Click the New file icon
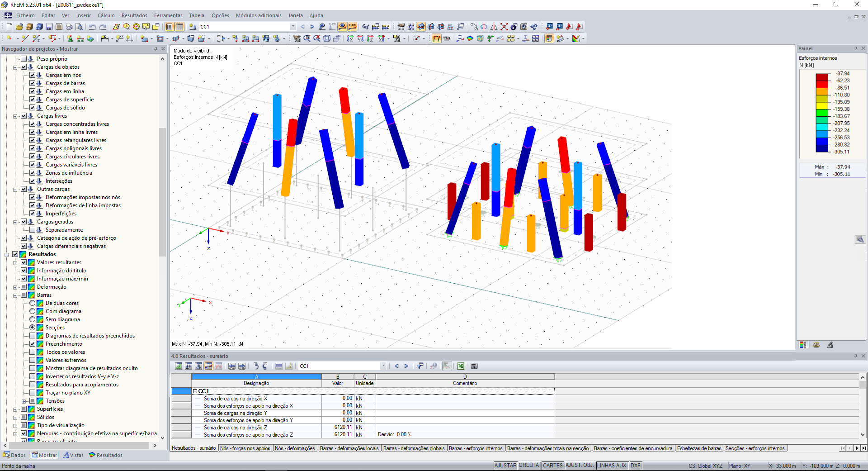 pyautogui.click(x=9, y=27)
